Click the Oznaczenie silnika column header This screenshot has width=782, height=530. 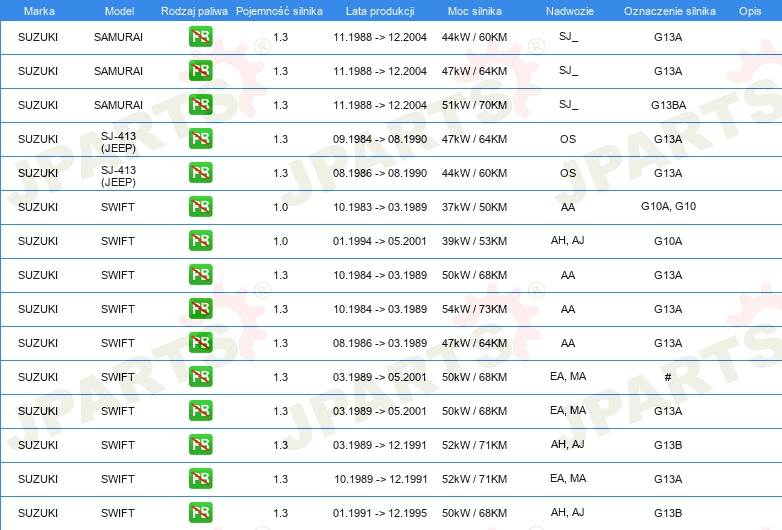[x=669, y=11]
